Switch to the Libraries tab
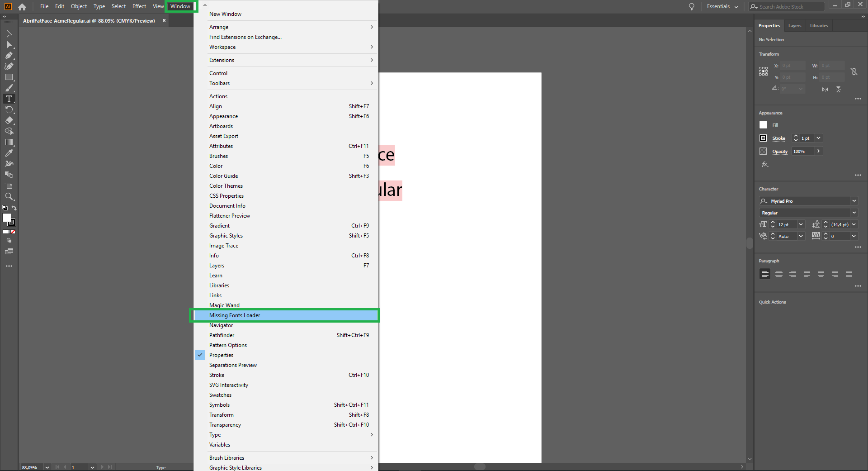Image resolution: width=868 pixels, height=471 pixels. pos(819,26)
